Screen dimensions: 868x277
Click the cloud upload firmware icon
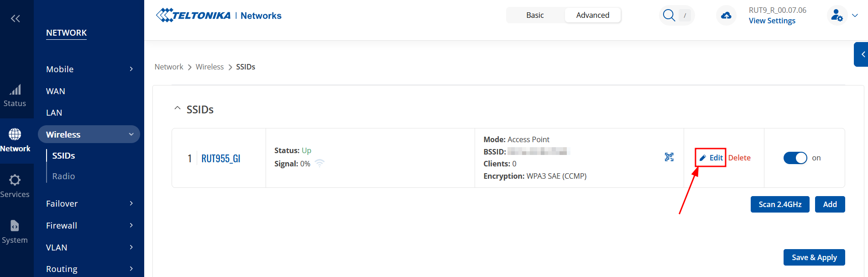click(726, 16)
